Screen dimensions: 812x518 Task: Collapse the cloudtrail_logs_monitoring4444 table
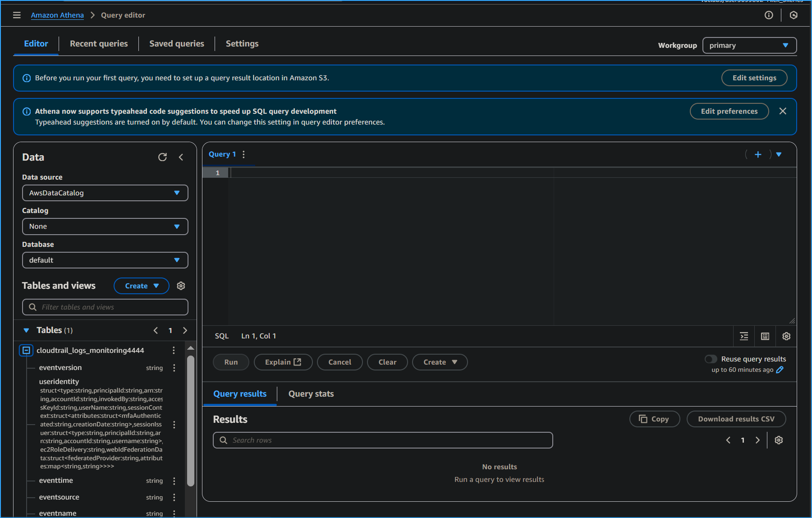click(26, 350)
